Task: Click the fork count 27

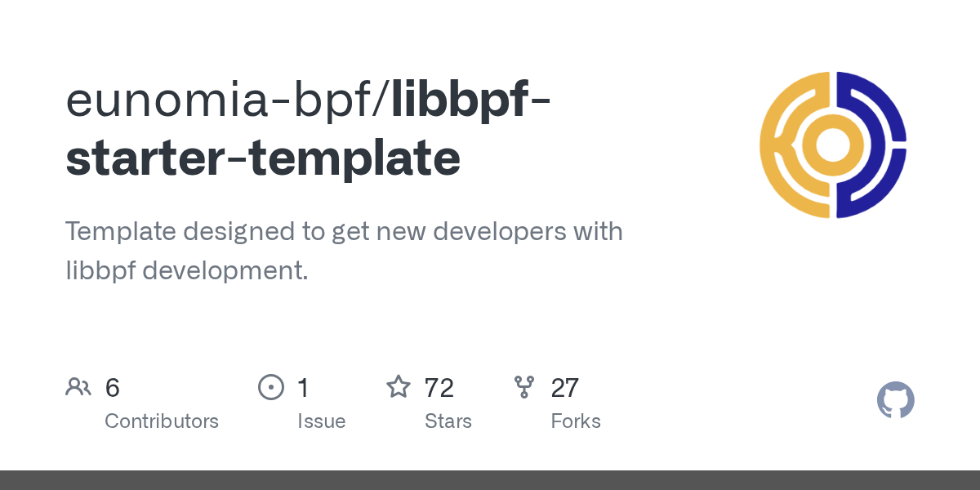Action: tap(564, 387)
